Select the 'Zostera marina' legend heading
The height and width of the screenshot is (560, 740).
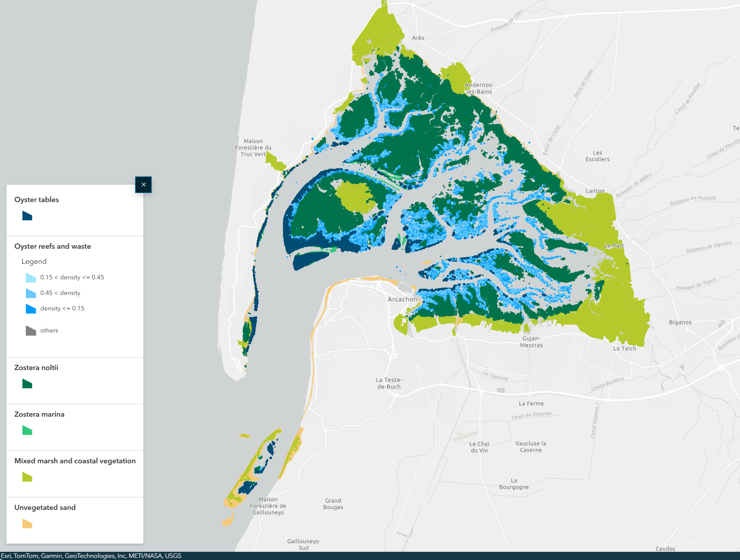tap(39, 414)
